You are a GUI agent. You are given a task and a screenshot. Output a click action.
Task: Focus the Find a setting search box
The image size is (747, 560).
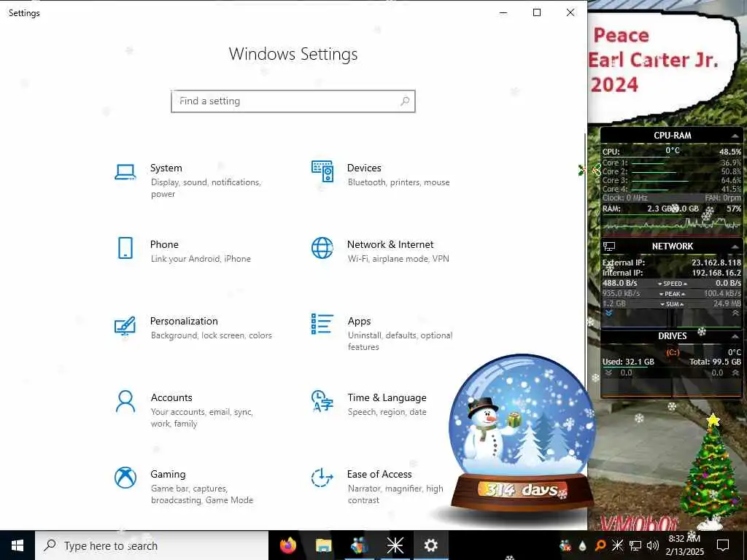[x=293, y=101]
